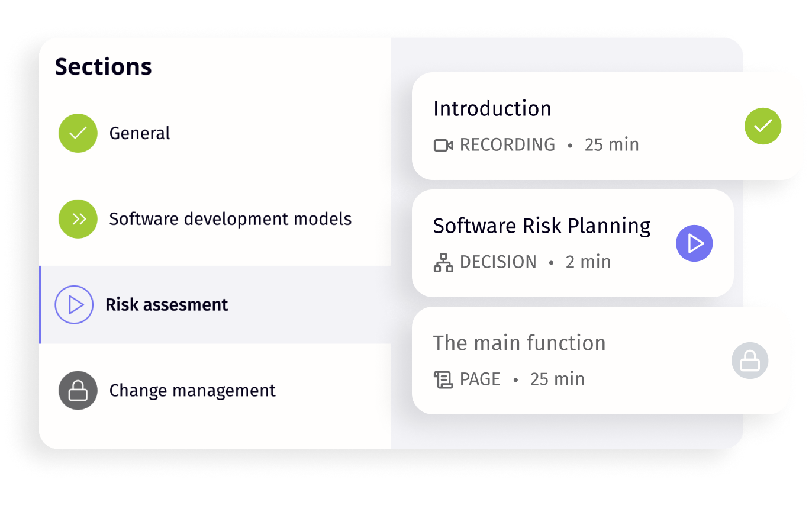812x505 pixels.
Task: Click the double-chevron progress icon for Software development models
Action: tap(78, 219)
